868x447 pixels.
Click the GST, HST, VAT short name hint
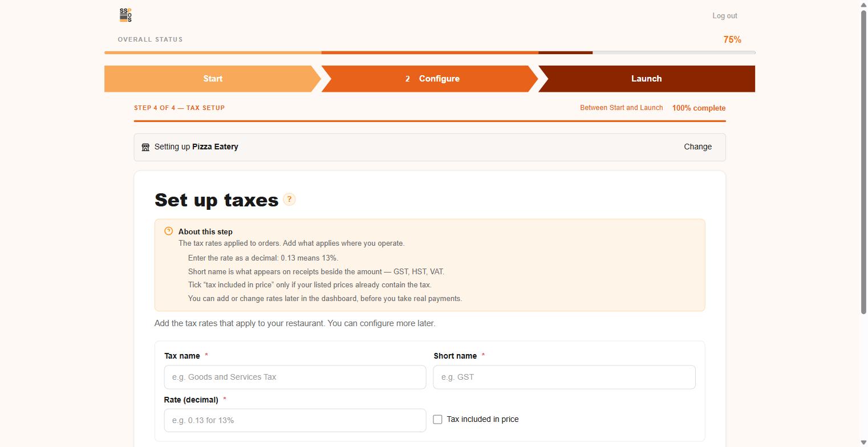coord(316,272)
